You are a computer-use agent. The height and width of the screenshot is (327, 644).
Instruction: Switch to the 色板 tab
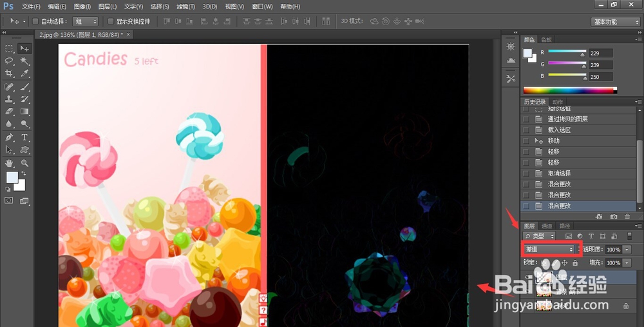(546, 39)
